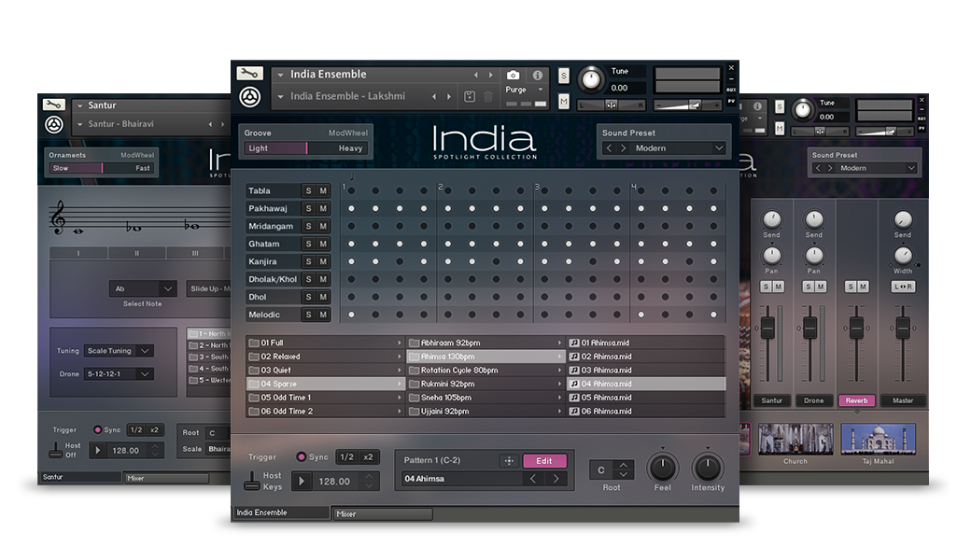This screenshot has width=971, height=560.
Task: Expand the Santur instrument name menu
Action: point(80,105)
